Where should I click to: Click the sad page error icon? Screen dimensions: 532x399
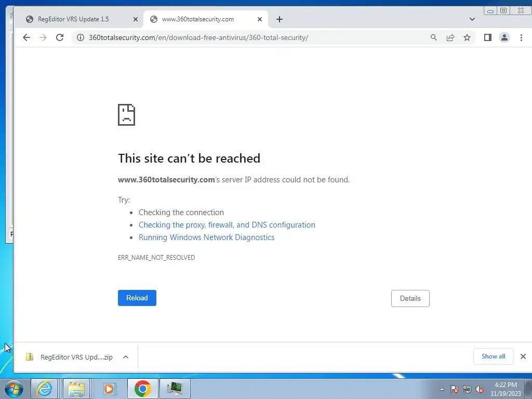tap(127, 115)
